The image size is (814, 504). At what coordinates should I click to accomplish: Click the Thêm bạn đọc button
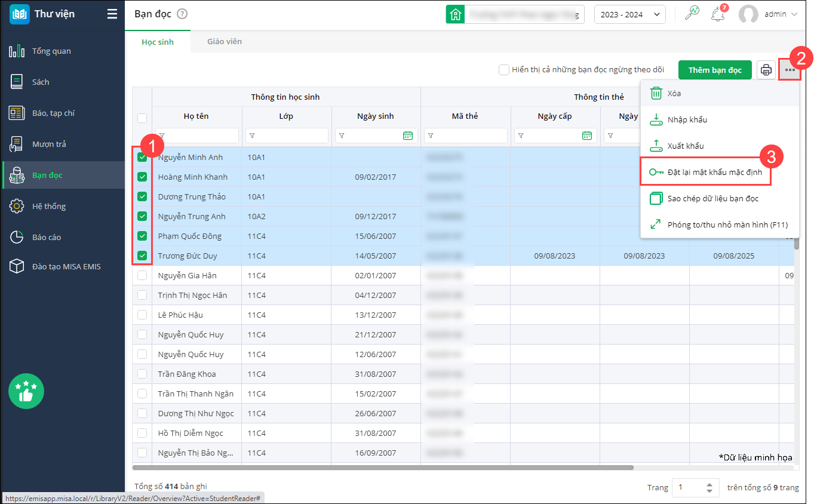click(x=715, y=70)
